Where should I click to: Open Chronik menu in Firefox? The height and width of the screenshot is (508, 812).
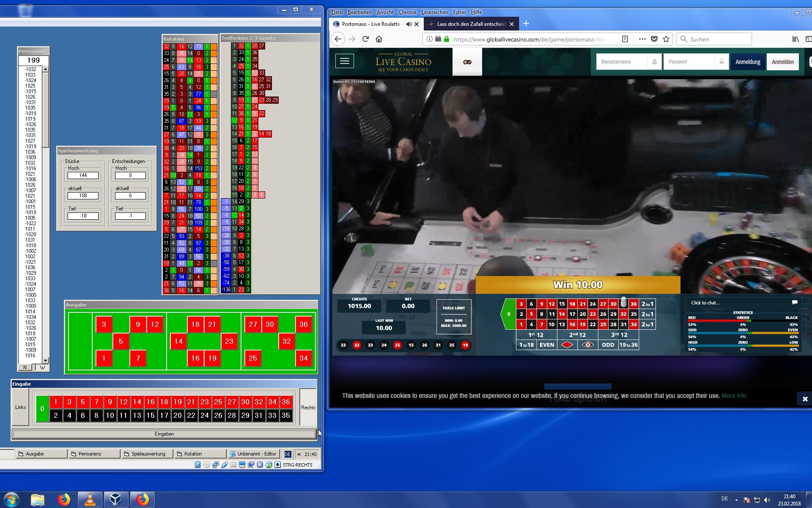407,12
